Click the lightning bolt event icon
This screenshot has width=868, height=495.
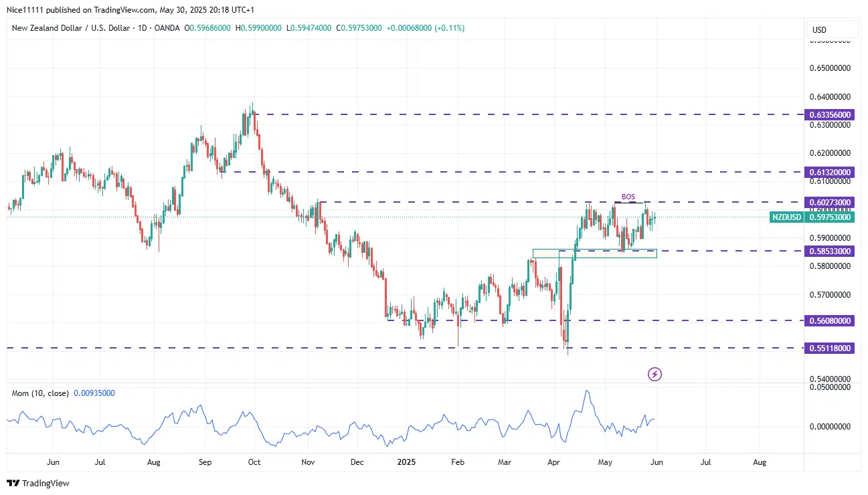(655, 375)
